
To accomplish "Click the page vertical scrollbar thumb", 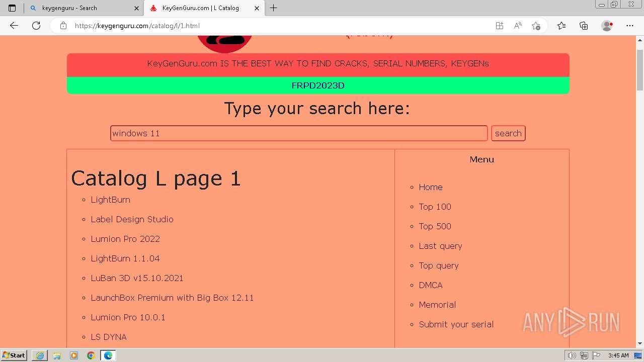I will 640,70.
